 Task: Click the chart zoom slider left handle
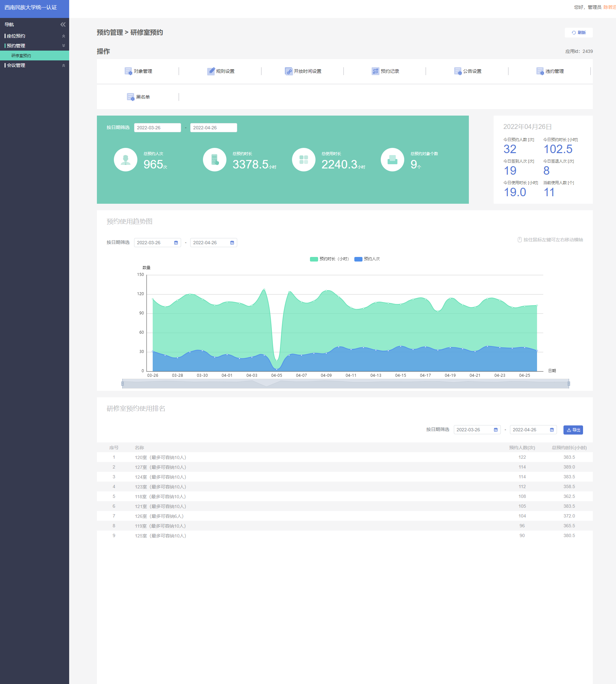click(x=123, y=384)
